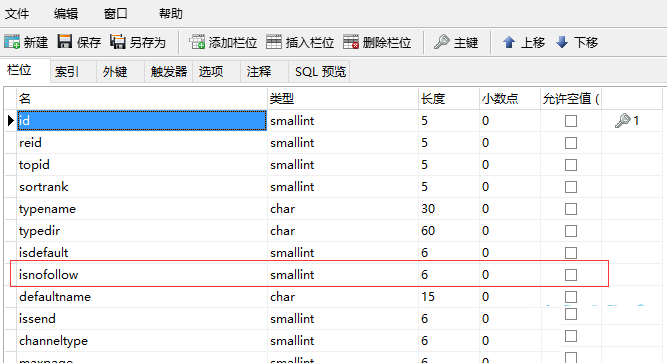Screen dimensions: 667x363
Task: Switch to the SQL 预览 tab
Action: click(x=320, y=71)
